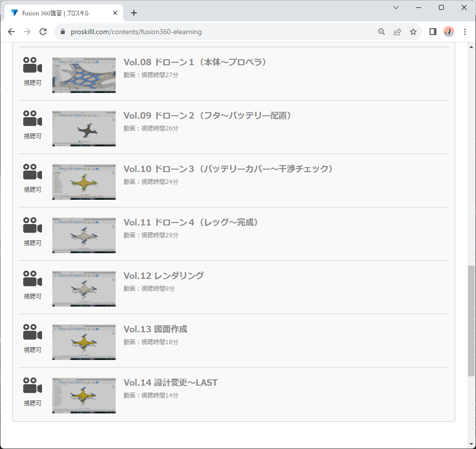Click the camera icon for Vol.11
The height and width of the screenshot is (449, 476).
coord(33,225)
